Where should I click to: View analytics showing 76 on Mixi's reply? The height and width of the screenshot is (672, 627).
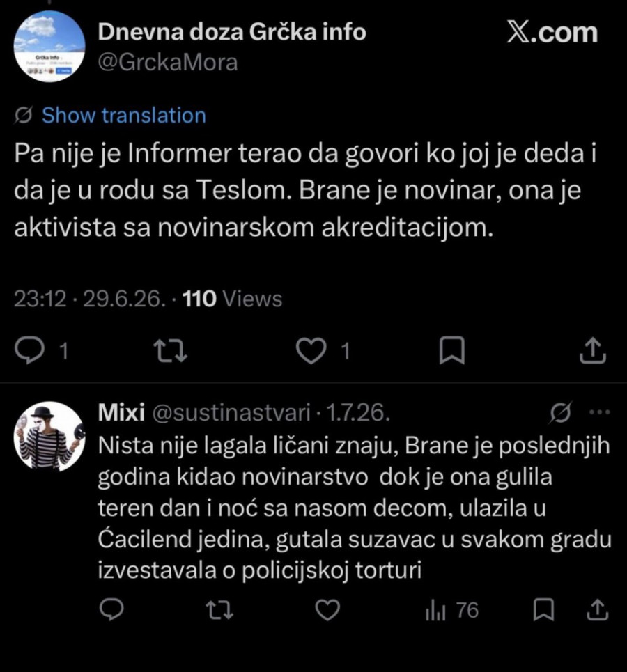pyautogui.click(x=452, y=610)
